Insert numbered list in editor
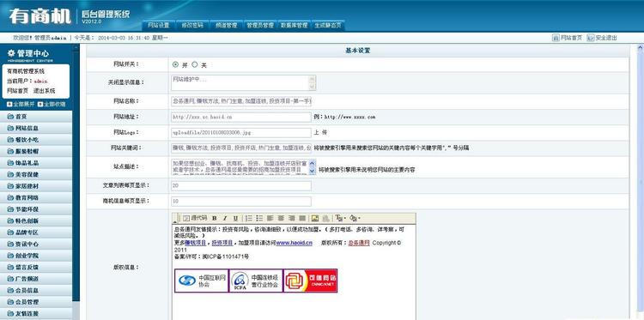The height and width of the screenshot is (320, 644). point(249,218)
